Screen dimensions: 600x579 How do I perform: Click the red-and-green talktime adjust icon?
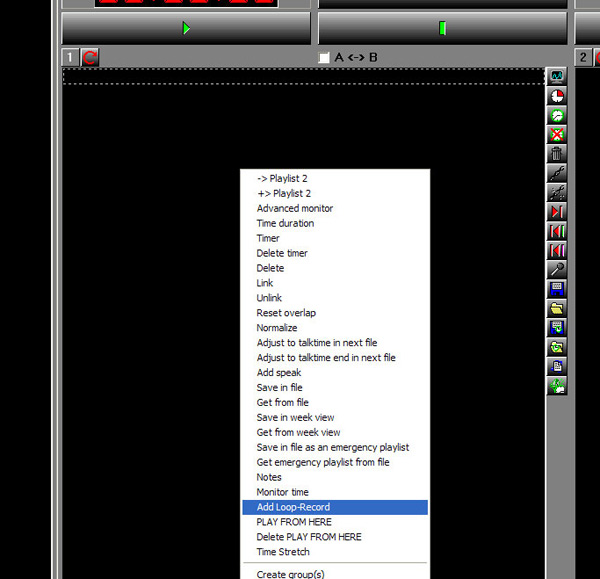[557, 231]
